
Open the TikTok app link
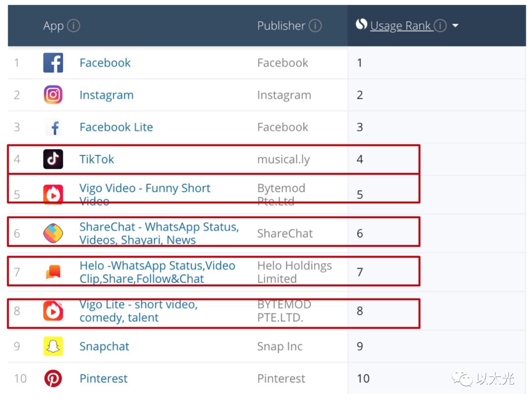tap(97, 160)
